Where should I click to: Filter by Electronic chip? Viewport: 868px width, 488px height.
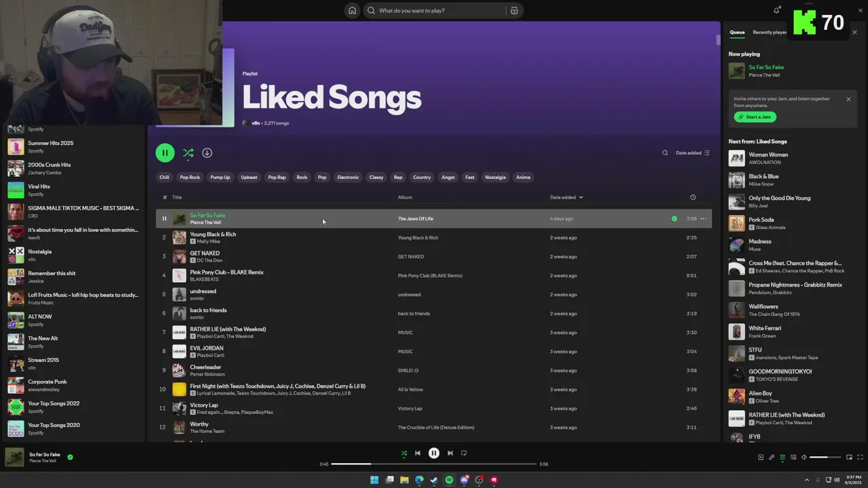(x=348, y=177)
